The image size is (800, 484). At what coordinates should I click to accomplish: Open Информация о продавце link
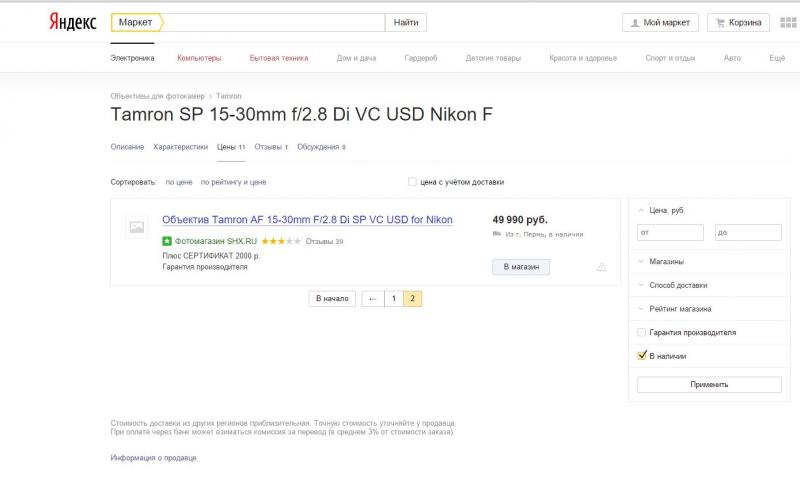tap(154, 458)
